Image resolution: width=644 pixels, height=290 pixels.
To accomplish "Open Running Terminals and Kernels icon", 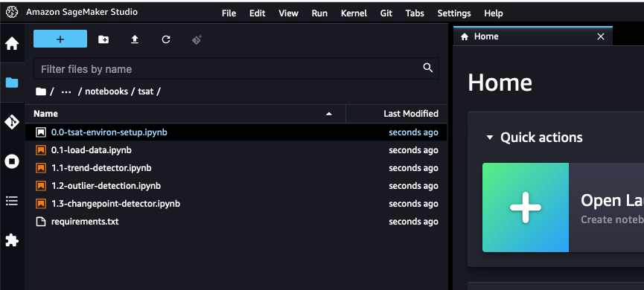I will pyautogui.click(x=12, y=161).
